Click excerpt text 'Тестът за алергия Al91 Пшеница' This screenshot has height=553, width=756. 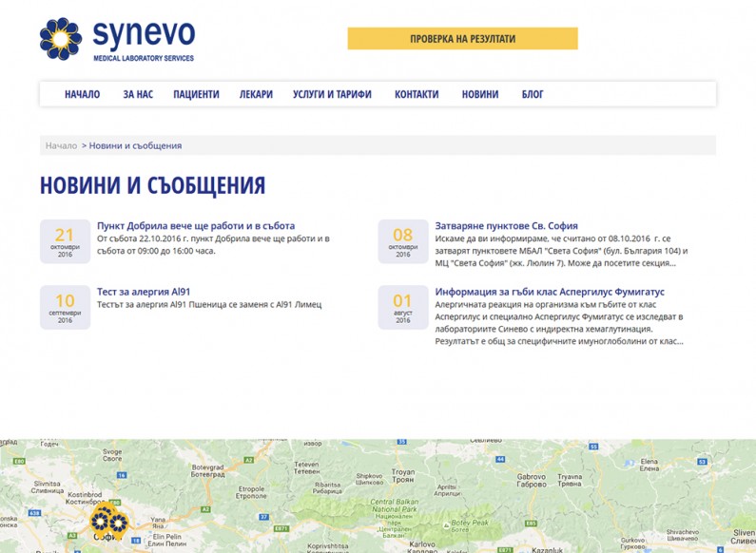(209, 304)
